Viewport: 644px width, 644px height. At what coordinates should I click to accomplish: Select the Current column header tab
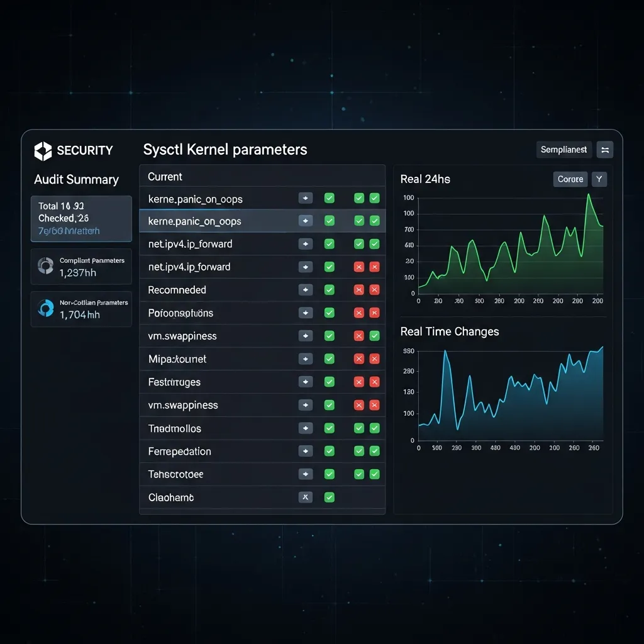(165, 177)
